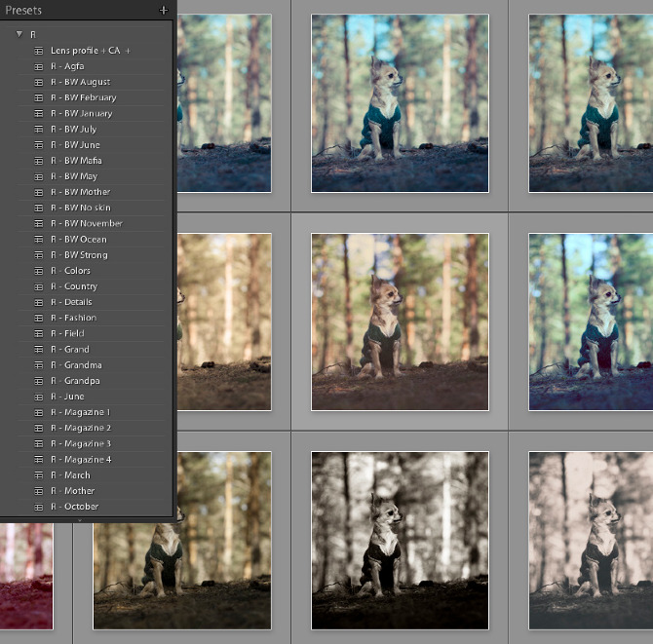Apply the Lens profile + CA preset
The width and height of the screenshot is (653, 644).
pyautogui.click(x=91, y=51)
